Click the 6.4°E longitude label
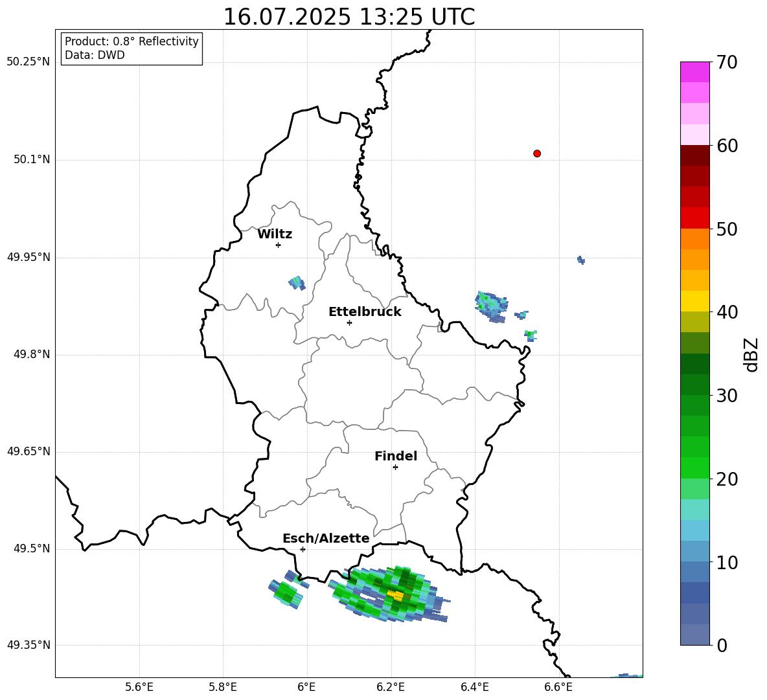 coord(474,687)
